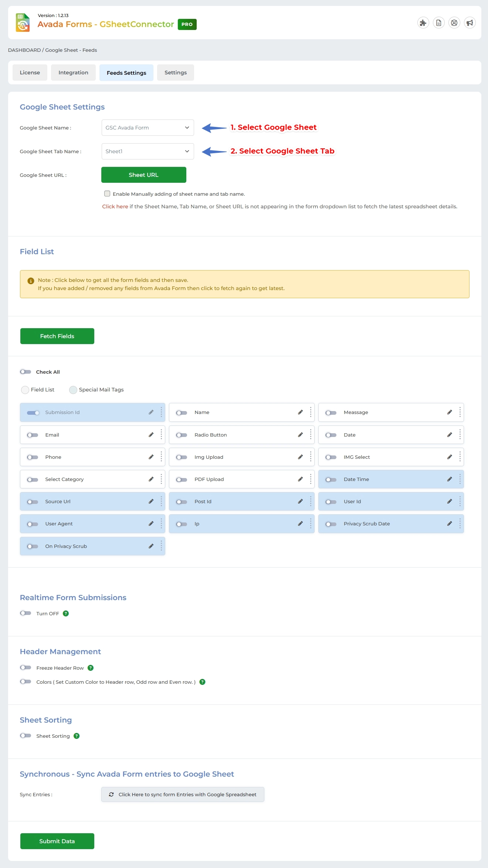This screenshot has height=868, width=488.
Task: Click the life-ring support icon
Action: pos(454,23)
